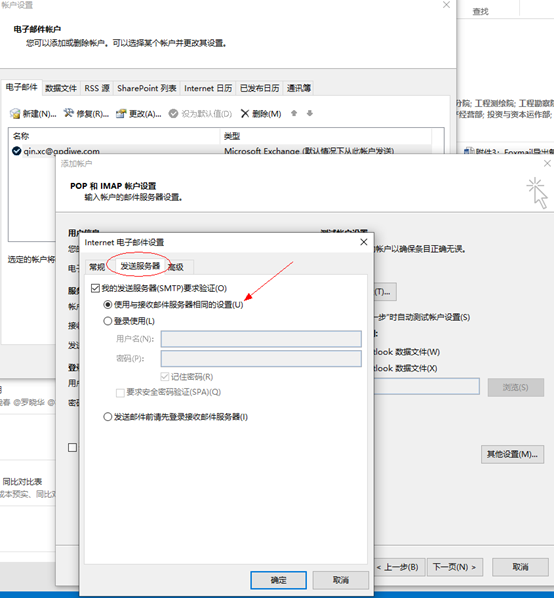Switch to the General (常规) tab
This screenshot has height=598, width=554.
pos(97,267)
